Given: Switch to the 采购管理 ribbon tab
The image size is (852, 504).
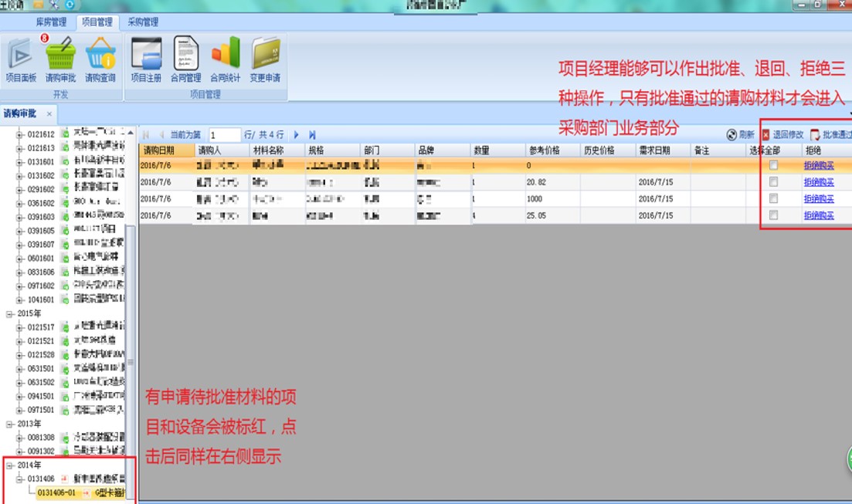Looking at the screenshot, I should [143, 22].
